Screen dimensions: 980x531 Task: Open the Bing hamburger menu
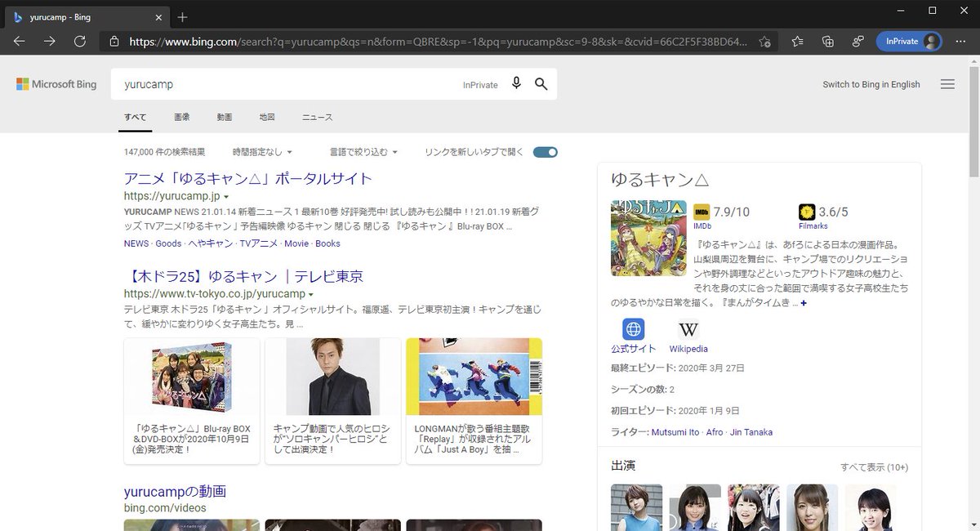947,84
